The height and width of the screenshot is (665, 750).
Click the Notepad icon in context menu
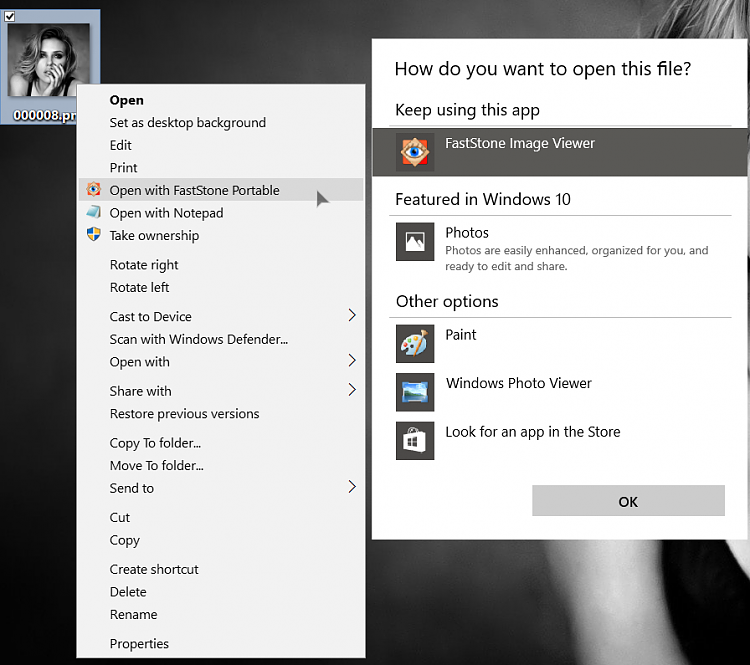(94, 212)
